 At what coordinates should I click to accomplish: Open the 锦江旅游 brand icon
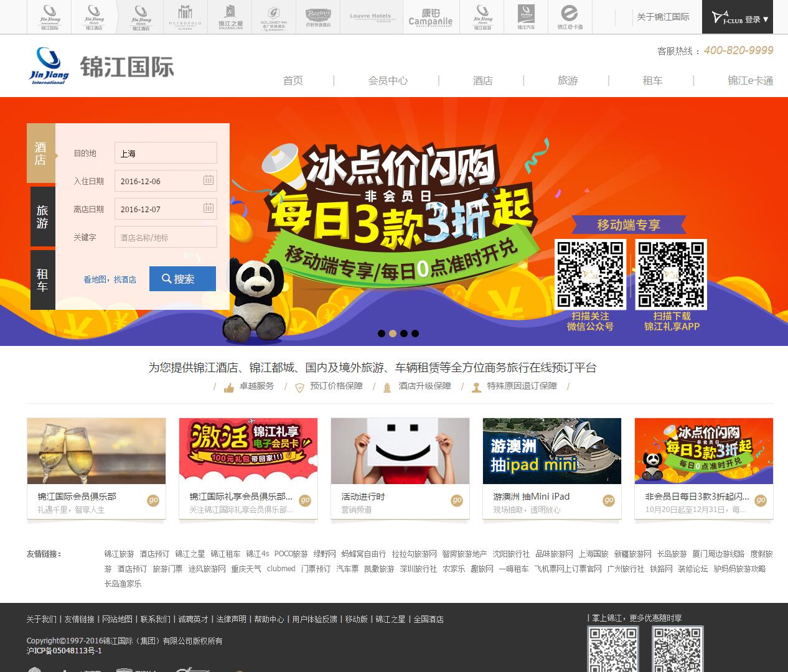click(482, 17)
